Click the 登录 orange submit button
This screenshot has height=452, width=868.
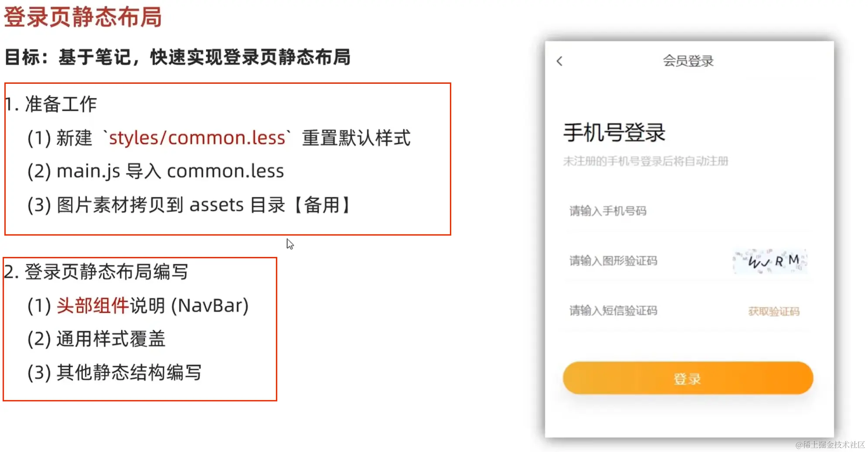tap(688, 378)
